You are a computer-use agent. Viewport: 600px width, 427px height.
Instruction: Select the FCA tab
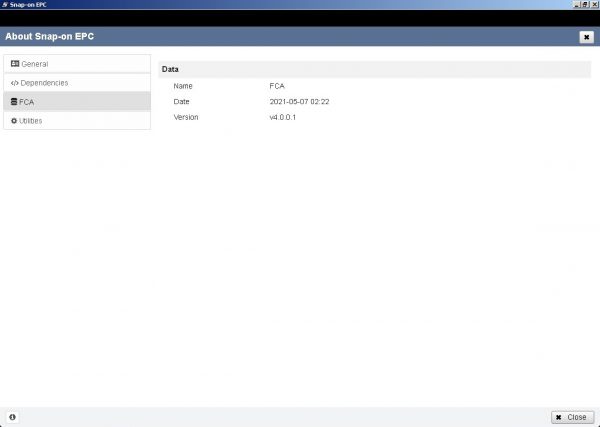click(77, 102)
